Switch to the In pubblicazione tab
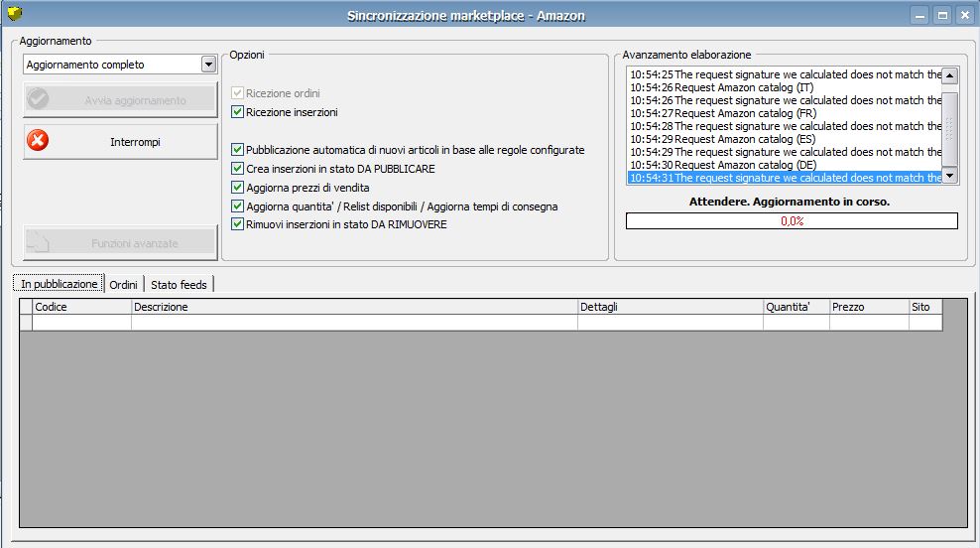Viewport: 980px width, 548px height. (59, 283)
